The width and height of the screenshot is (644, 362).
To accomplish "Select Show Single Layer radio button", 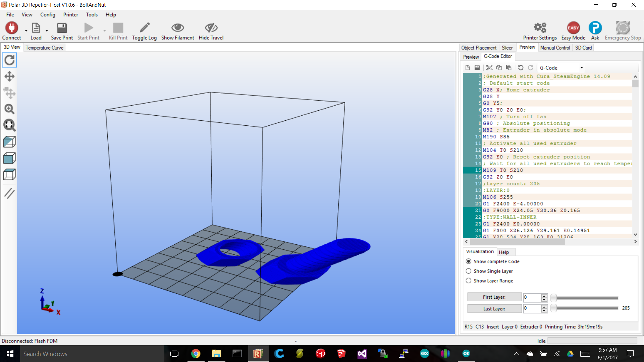I will point(469,271).
